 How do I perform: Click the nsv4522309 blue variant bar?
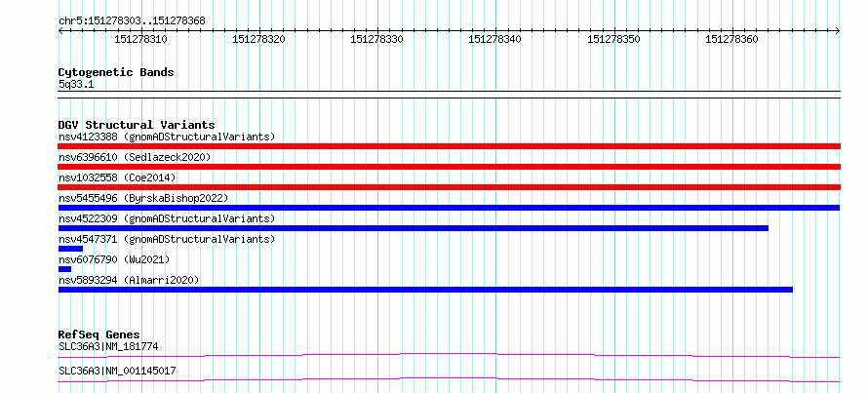point(413,228)
